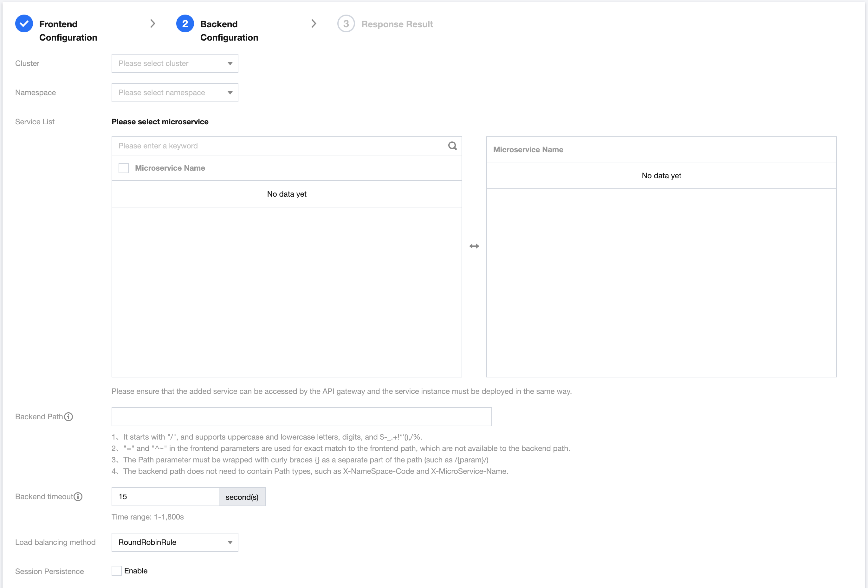
Task: Focus the microservice keyword search box
Action: pyautogui.click(x=280, y=146)
